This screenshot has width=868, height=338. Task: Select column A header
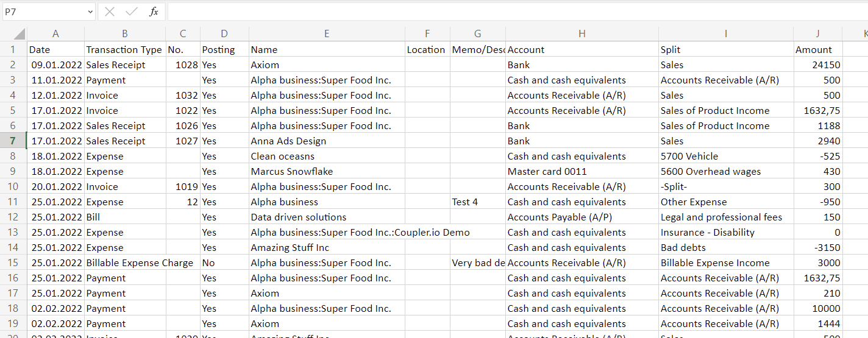pos(55,34)
